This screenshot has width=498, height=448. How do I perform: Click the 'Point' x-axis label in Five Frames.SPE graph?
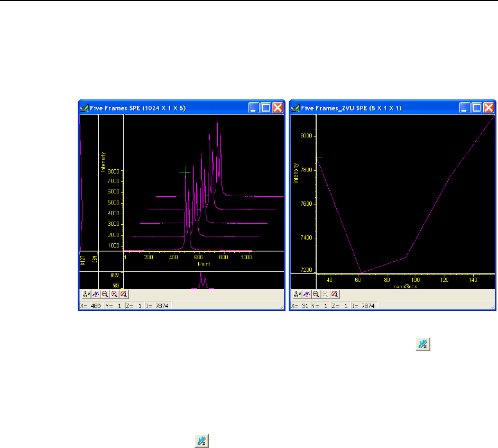[x=204, y=264]
